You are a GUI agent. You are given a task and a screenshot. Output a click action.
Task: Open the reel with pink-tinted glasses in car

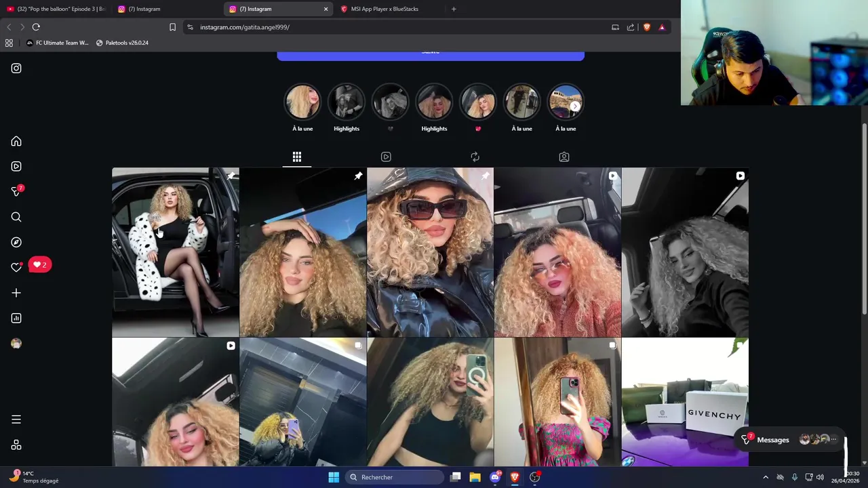pos(557,252)
